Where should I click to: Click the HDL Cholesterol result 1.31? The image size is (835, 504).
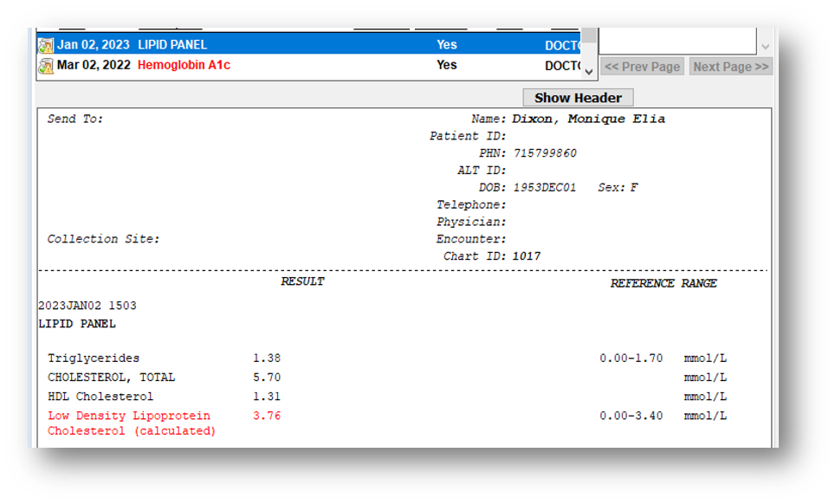(x=267, y=397)
